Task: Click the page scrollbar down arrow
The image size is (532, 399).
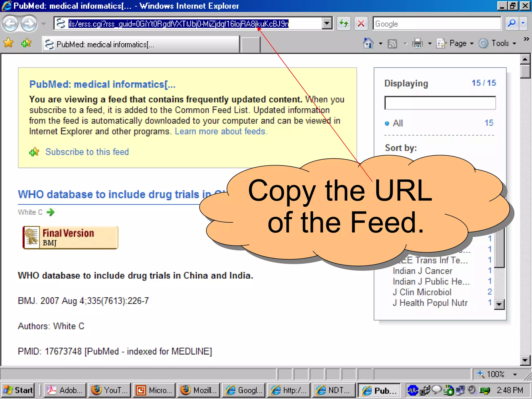Action: (525, 360)
